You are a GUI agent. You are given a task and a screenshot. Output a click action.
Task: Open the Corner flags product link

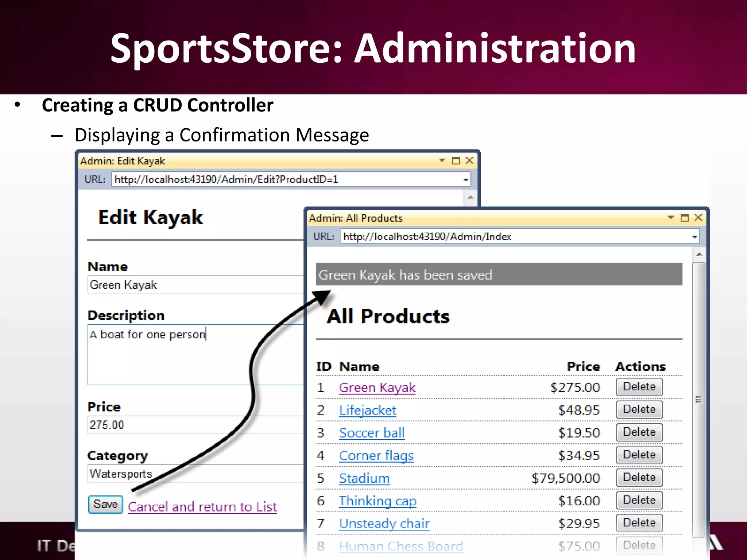(x=376, y=455)
